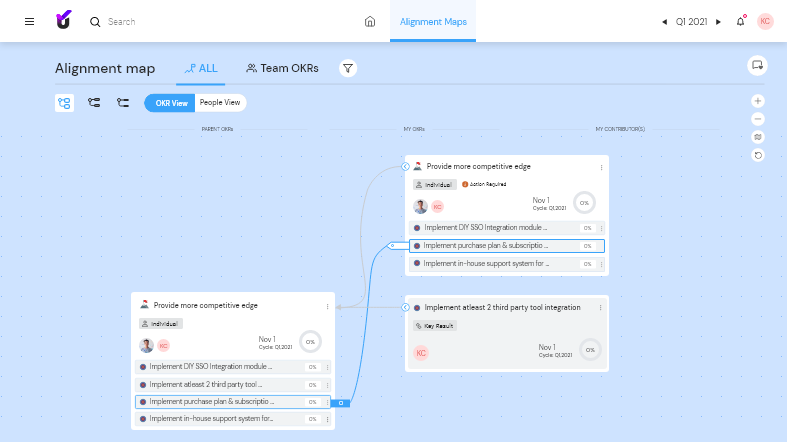This screenshot has width=787, height=442.
Task: Collapse the Implement atleast 2 third party card
Action: coord(404,307)
